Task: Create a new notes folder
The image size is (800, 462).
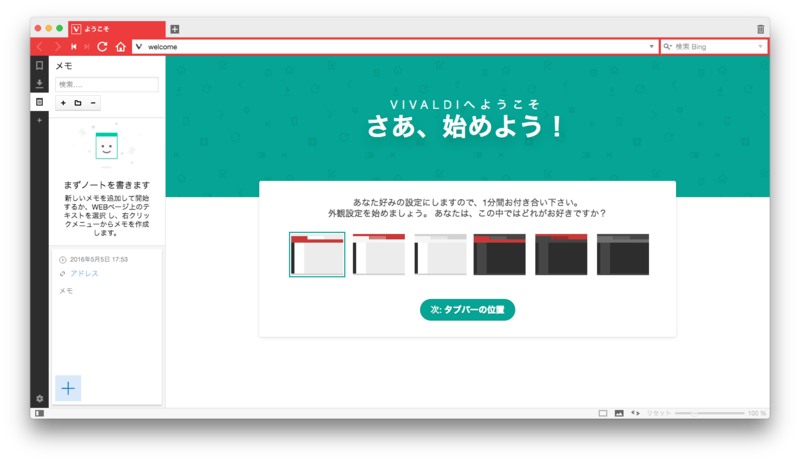Action: (x=78, y=103)
